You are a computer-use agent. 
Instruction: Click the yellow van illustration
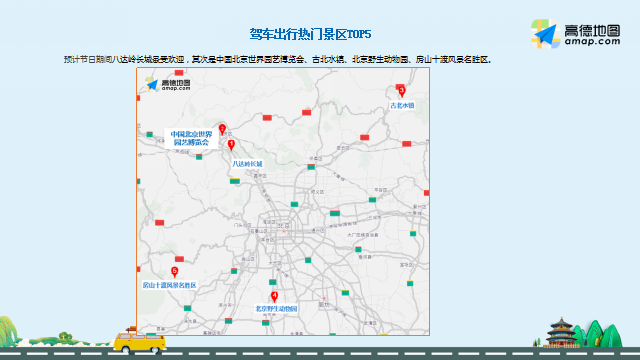(x=140, y=341)
